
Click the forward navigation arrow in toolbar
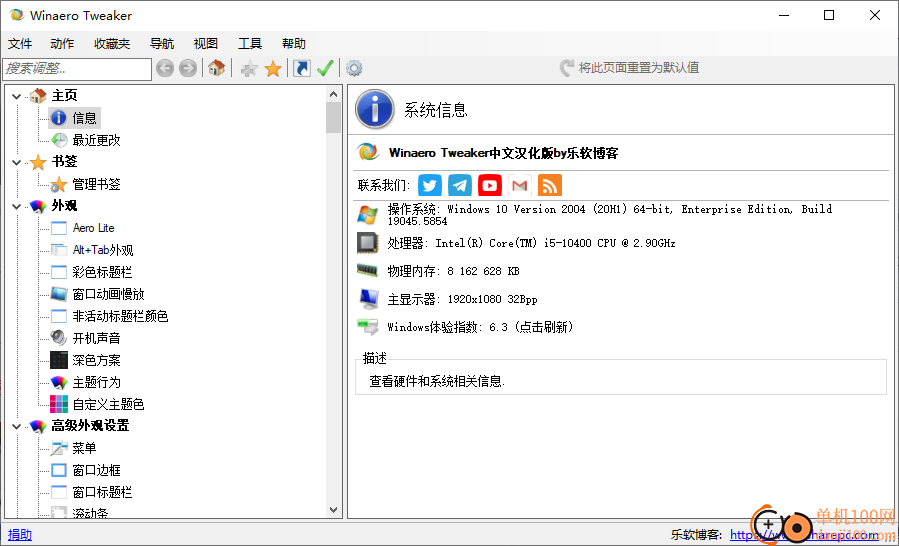coord(187,69)
